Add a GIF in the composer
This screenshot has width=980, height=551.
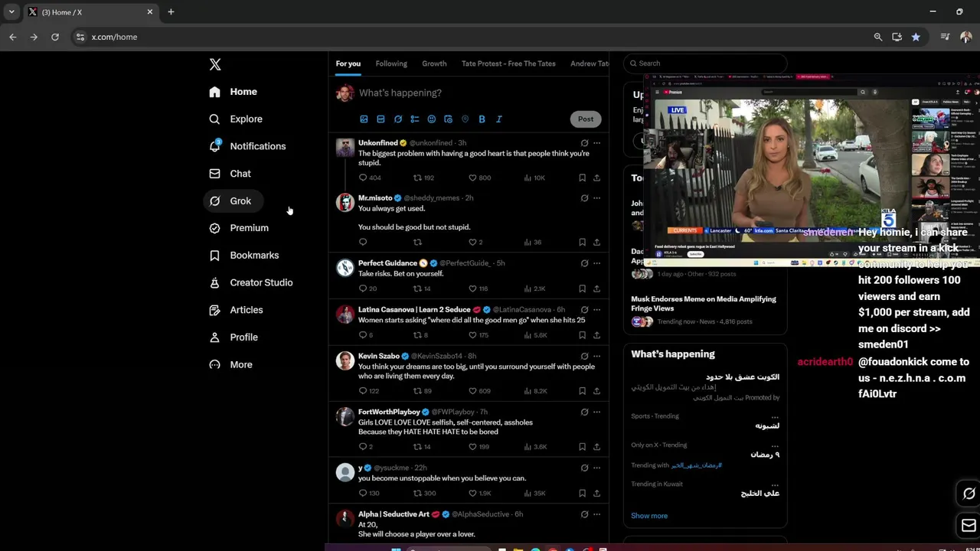[381, 119]
